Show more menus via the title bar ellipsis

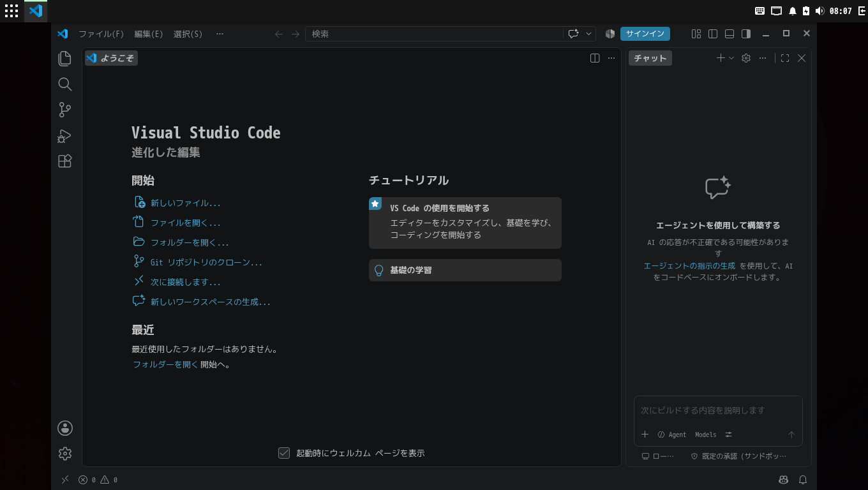(220, 34)
